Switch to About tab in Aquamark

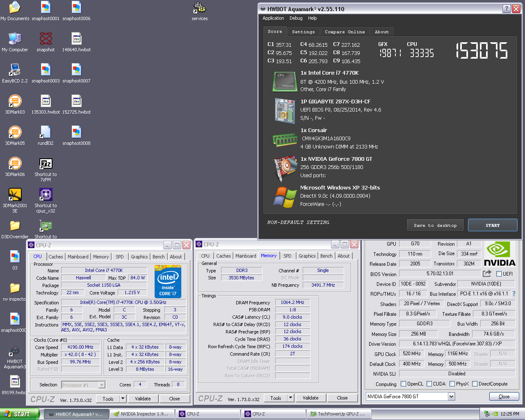pos(381,32)
